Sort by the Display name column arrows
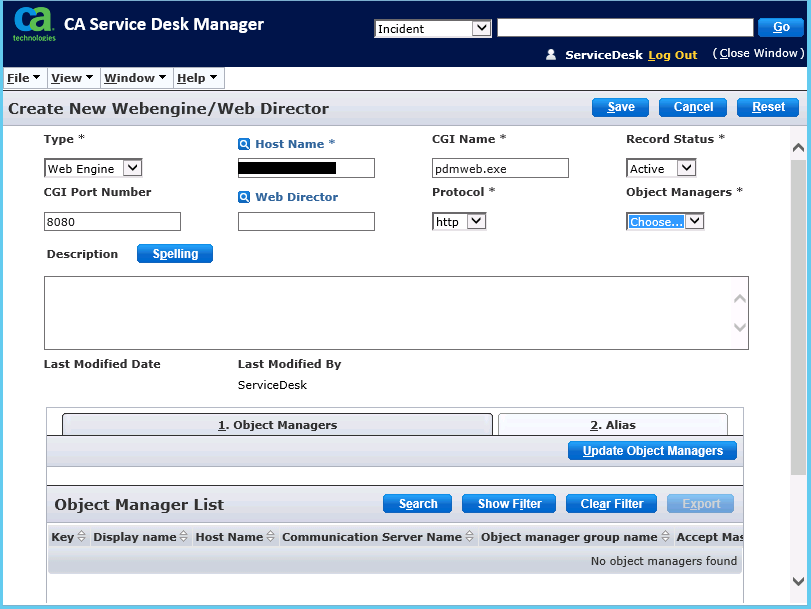Viewport: 811px width, 609px height. coord(184,537)
